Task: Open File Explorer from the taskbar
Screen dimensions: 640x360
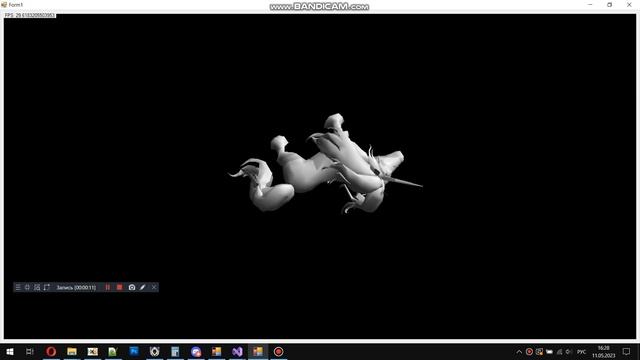Action: (x=72, y=351)
